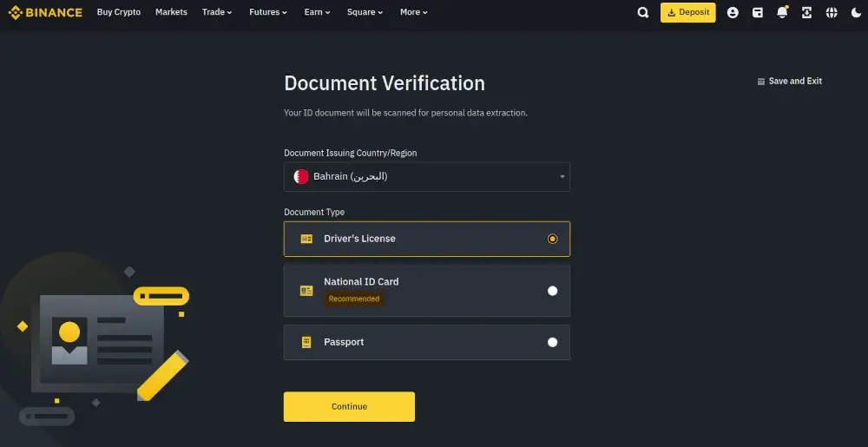
Task: Expand the Trade menu
Action: point(217,12)
